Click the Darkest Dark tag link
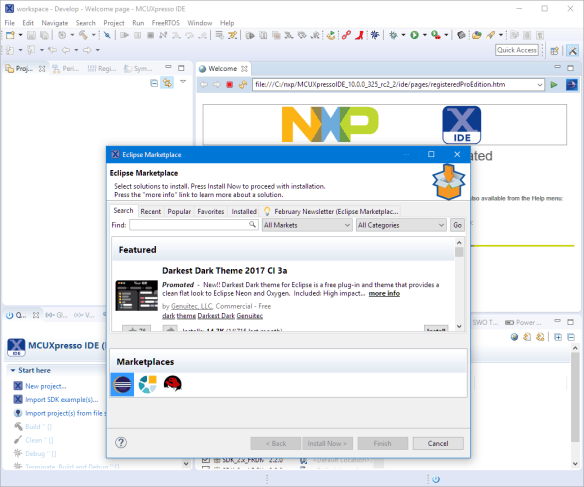Viewport: 584px width, 487px height. [216, 316]
